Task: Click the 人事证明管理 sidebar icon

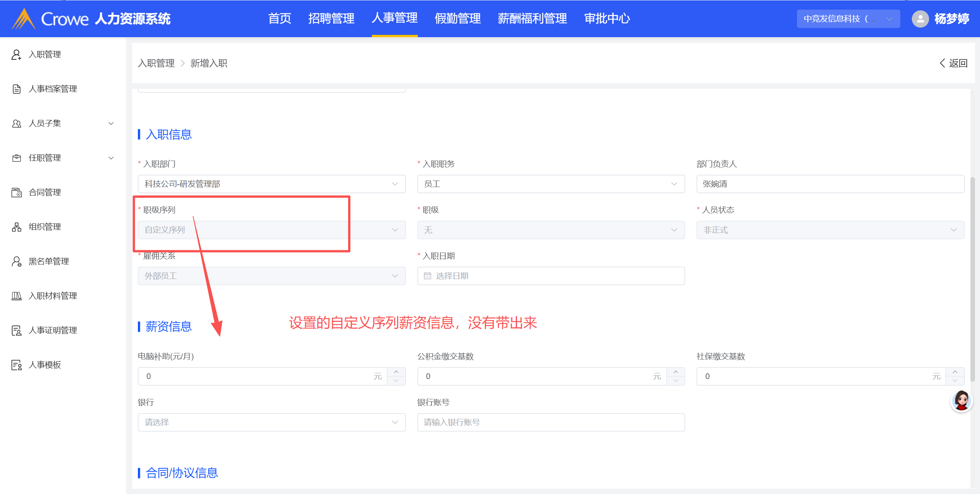Action: 16,330
